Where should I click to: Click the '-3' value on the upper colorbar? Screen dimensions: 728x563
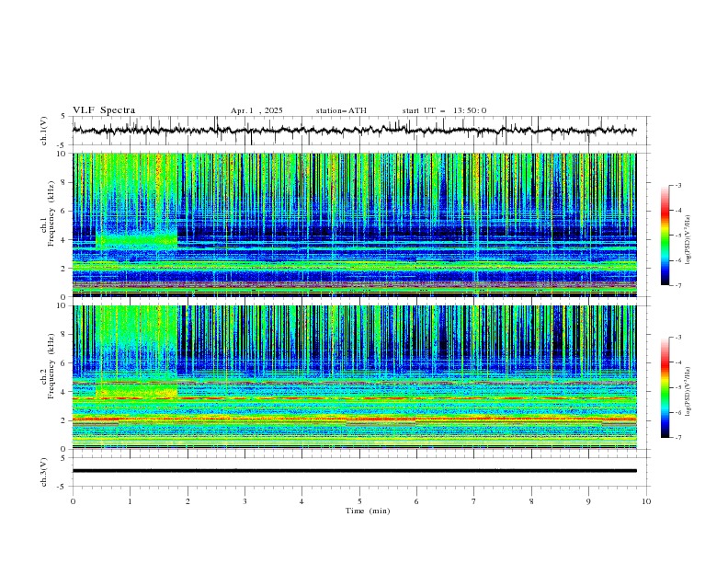[x=677, y=186]
